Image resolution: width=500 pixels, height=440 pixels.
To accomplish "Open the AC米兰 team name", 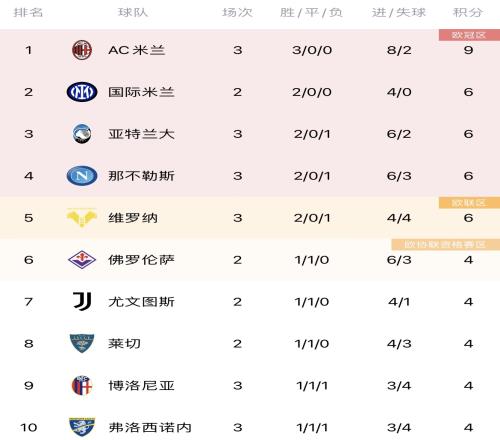I will (137, 50).
